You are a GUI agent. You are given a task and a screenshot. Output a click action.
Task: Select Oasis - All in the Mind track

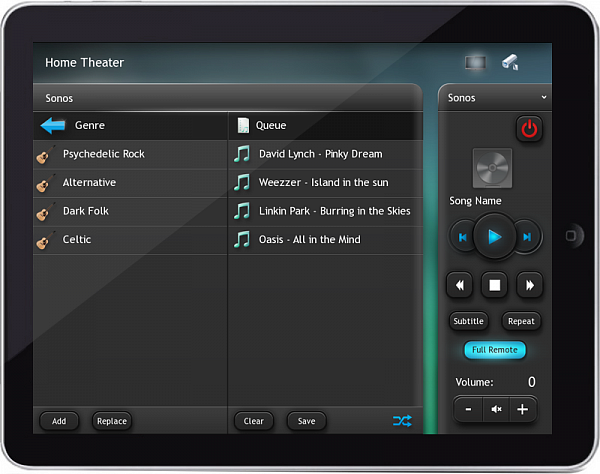click(x=309, y=239)
